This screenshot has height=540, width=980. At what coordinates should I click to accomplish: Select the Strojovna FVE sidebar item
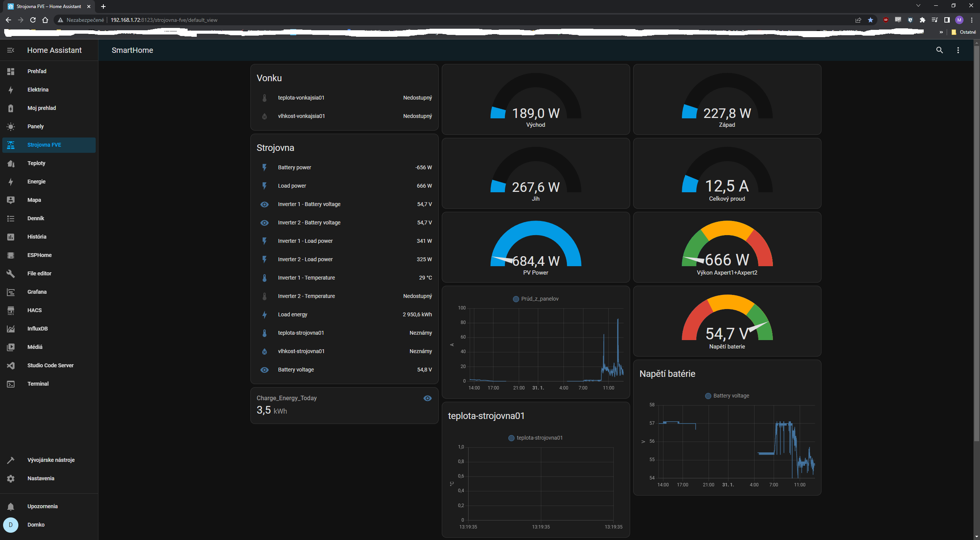click(x=49, y=145)
